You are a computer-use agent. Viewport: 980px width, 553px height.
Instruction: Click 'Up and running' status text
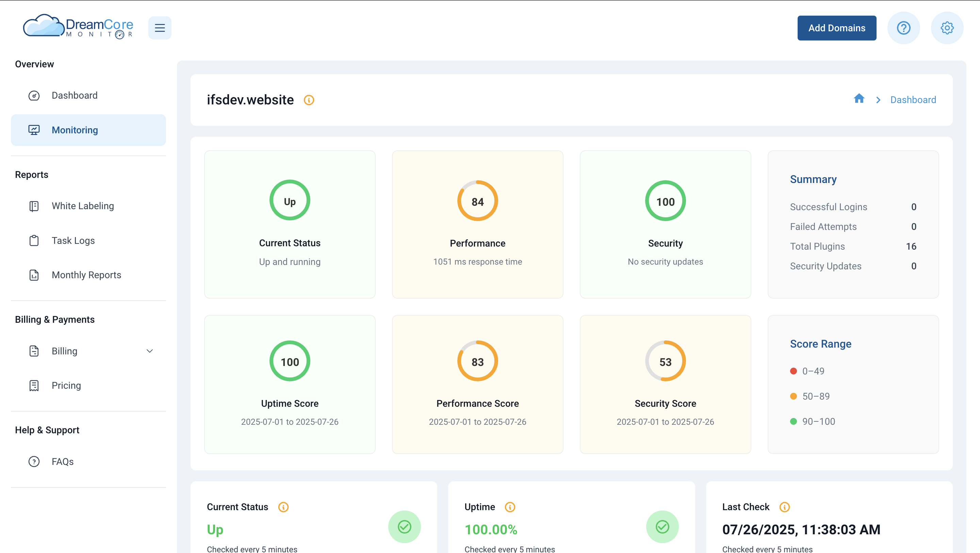pos(290,262)
